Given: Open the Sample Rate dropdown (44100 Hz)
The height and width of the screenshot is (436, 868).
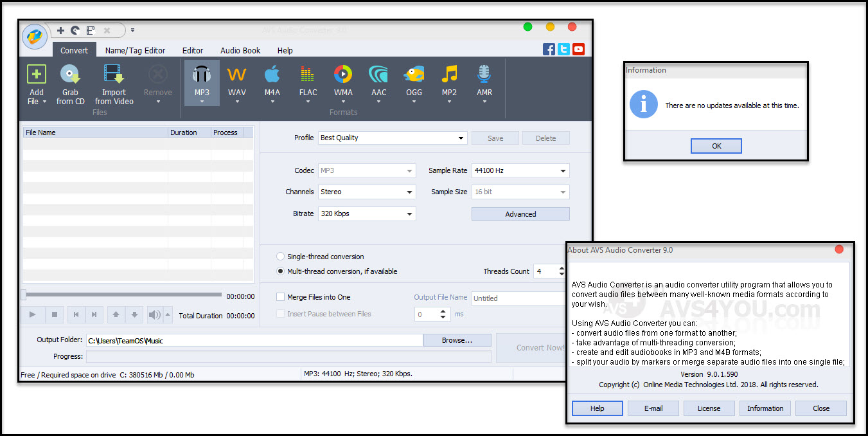Looking at the screenshot, I should click(x=520, y=170).
